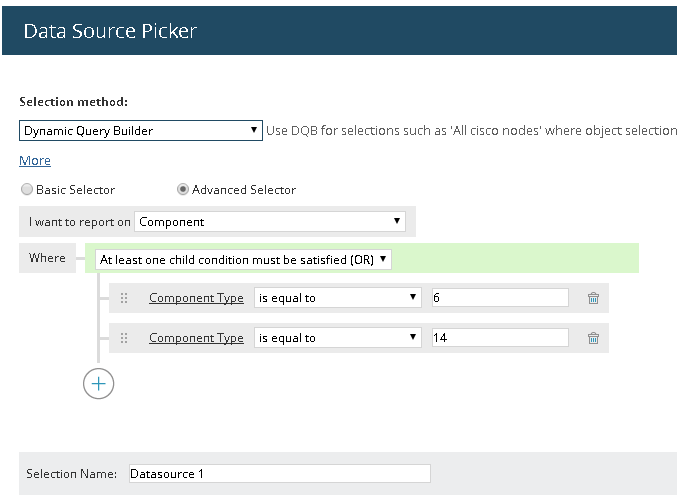Open 'is equal to' operator for first condition
This screenshot has width=677, height=495.
click(x=337, y=298)
